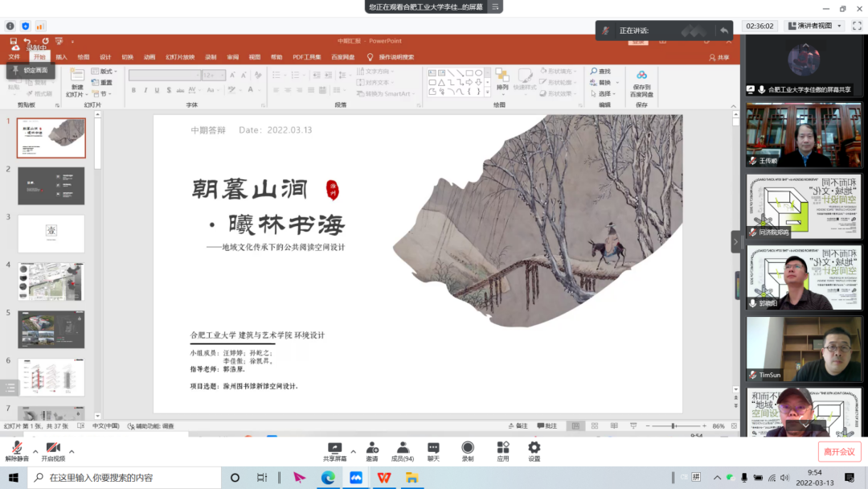Viewport: 868px width, 489px height.
Task: Turn on camera with 开启视频
Action: 53,451
